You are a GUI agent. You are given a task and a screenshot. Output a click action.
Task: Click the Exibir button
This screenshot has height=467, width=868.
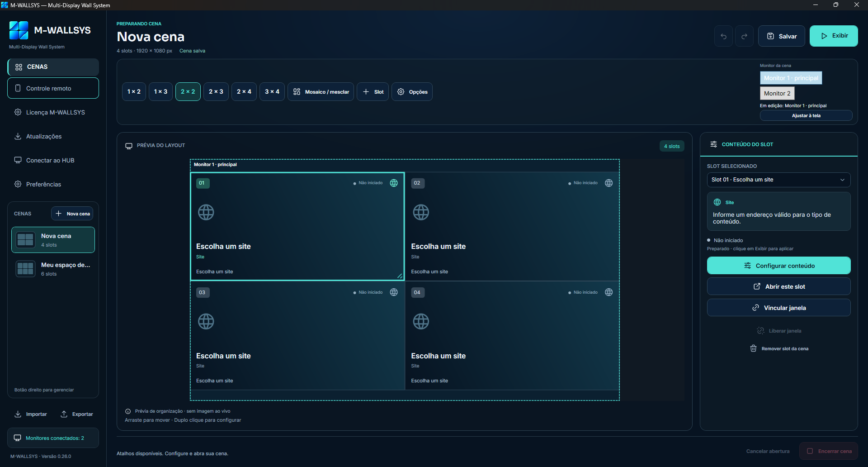click(834, 36)
